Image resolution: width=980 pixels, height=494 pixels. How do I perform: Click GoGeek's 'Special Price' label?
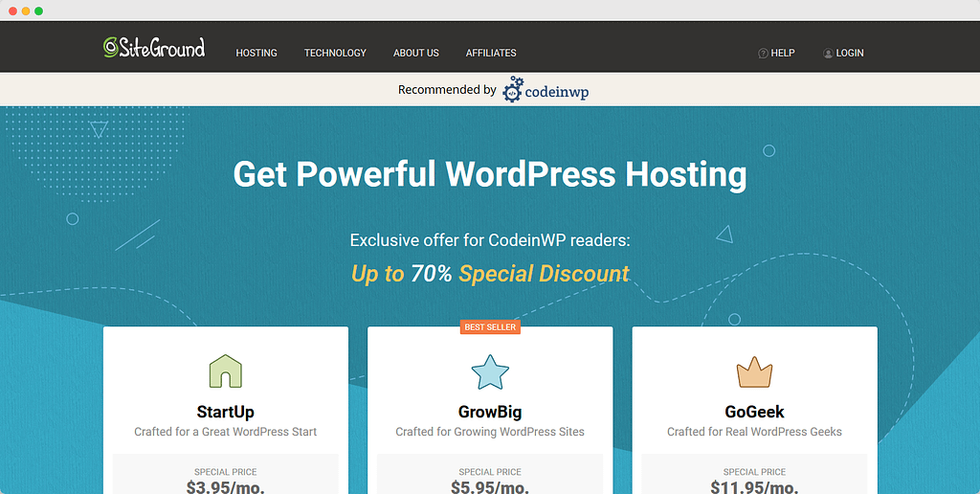point(754,472)
